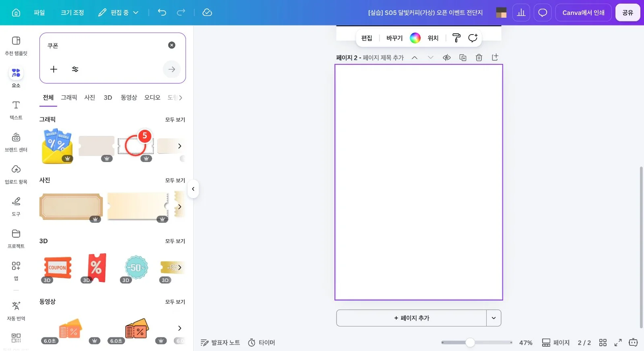This screenshot has height=351, width=644.
Task: Open the add-page options dropdown arrow
Action: click(494, 318)
